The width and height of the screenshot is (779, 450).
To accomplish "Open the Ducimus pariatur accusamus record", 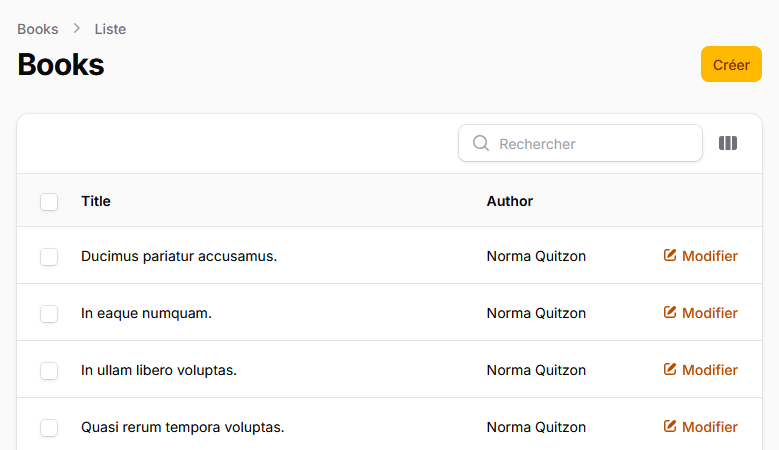I will click(179, 256).
